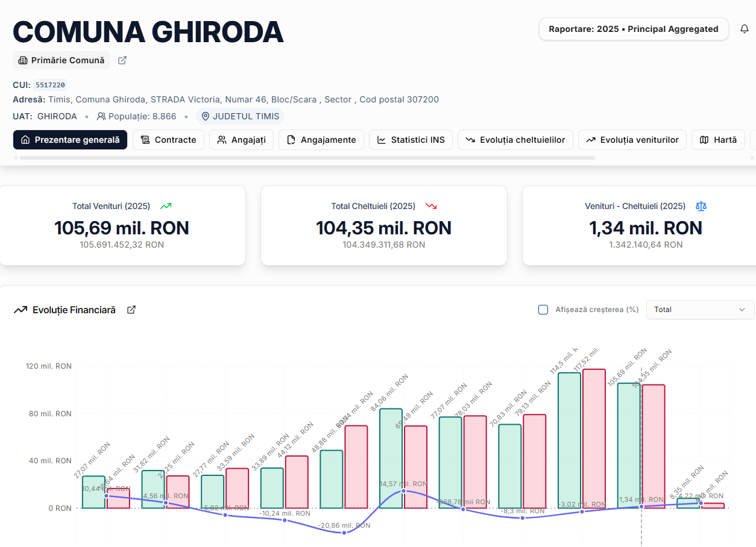Viewport: 756px width, 547px height.
Task: Open the Hartă tab
Action: click(x=717, y=140)
